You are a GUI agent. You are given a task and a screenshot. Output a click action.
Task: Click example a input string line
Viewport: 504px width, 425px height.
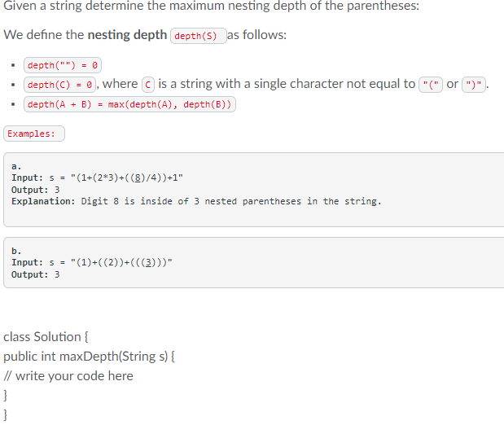click(x=97, y=177)
